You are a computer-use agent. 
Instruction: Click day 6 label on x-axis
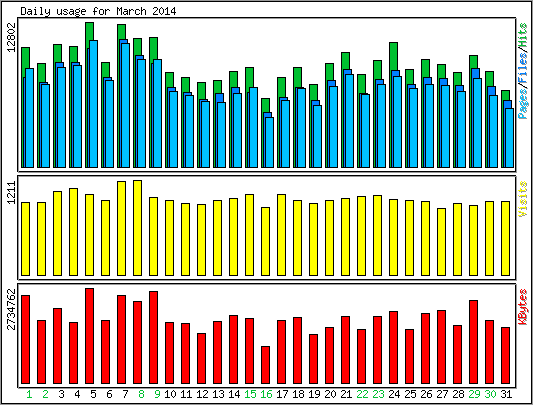click(109, 394)
